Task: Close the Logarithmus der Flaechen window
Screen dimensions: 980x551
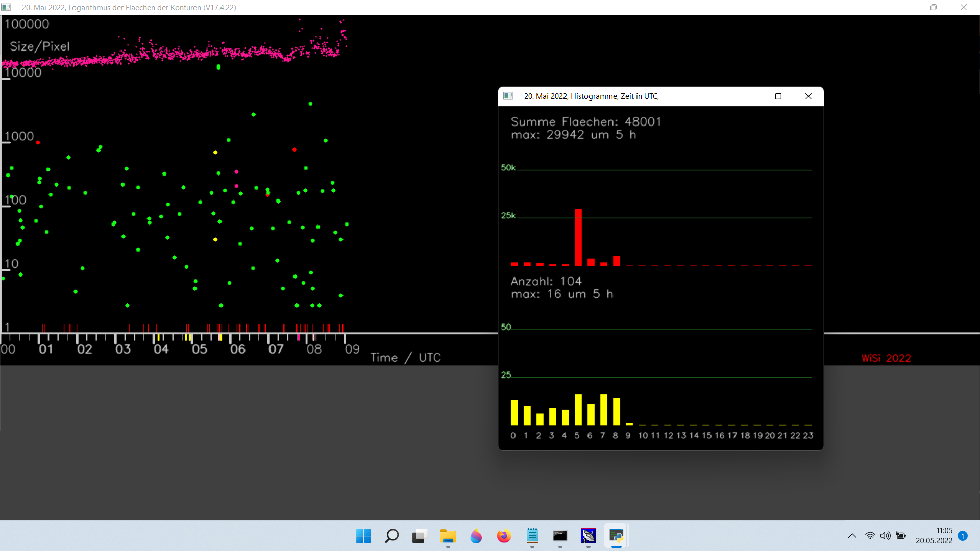Action: pos(964,7)
